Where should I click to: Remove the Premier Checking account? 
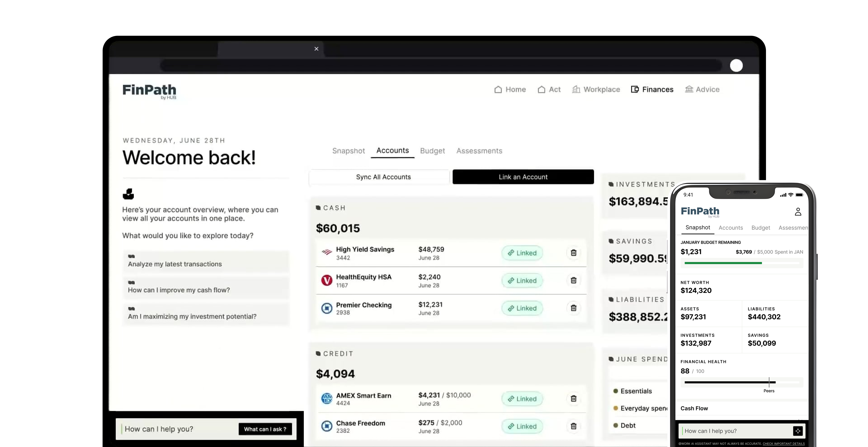tap(573, 308)
